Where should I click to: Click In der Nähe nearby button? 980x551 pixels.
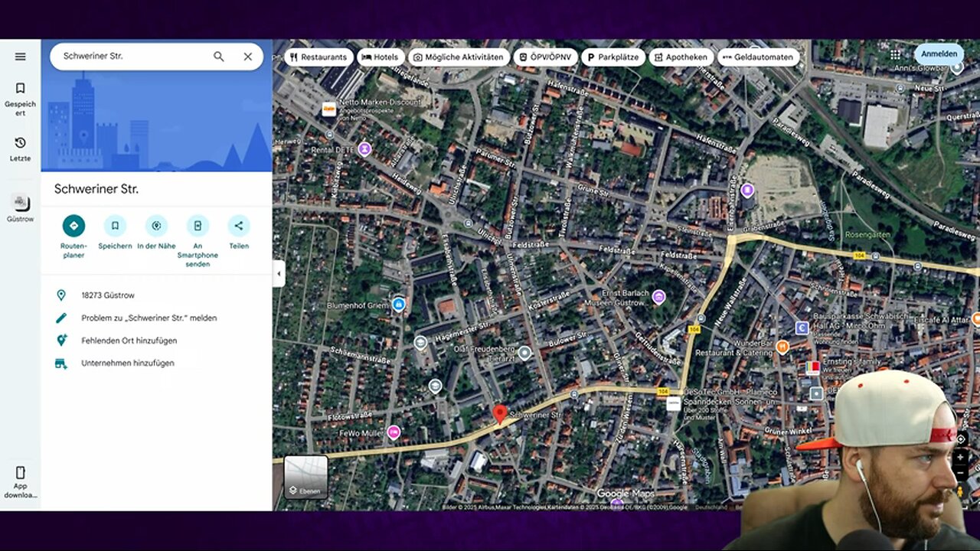coord(156,232)
